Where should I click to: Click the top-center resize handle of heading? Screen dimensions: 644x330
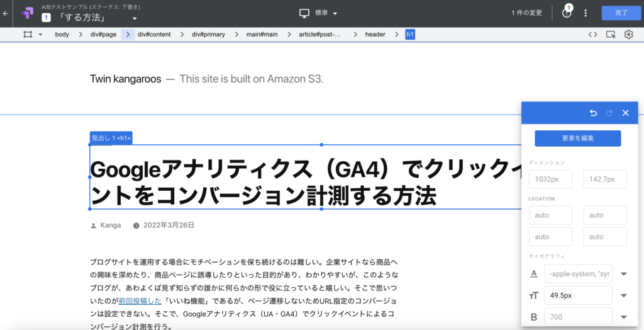(x=321, y=145)
